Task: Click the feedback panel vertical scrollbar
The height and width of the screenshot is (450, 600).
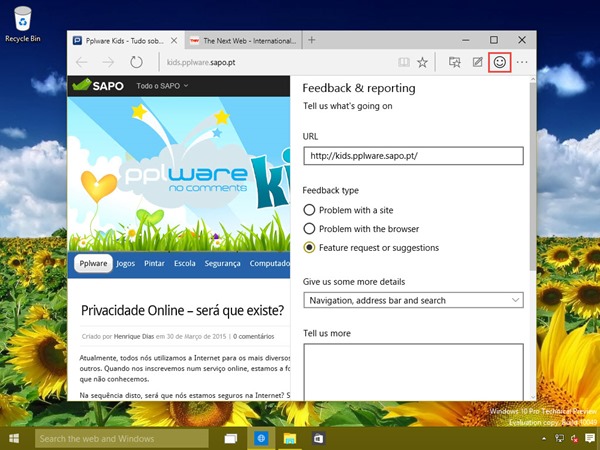Action: pos(533,176)
